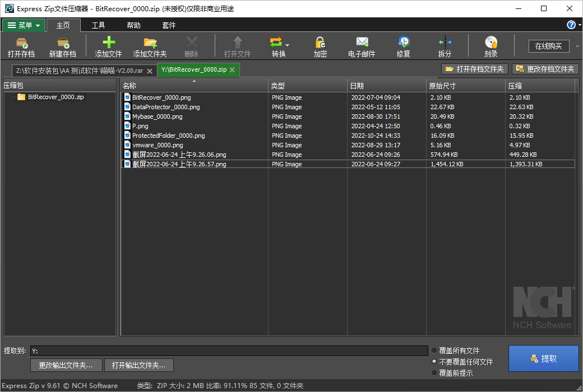Sort by 名称 column header
This screenshot has height=392, width=583.
click(194, 86)
